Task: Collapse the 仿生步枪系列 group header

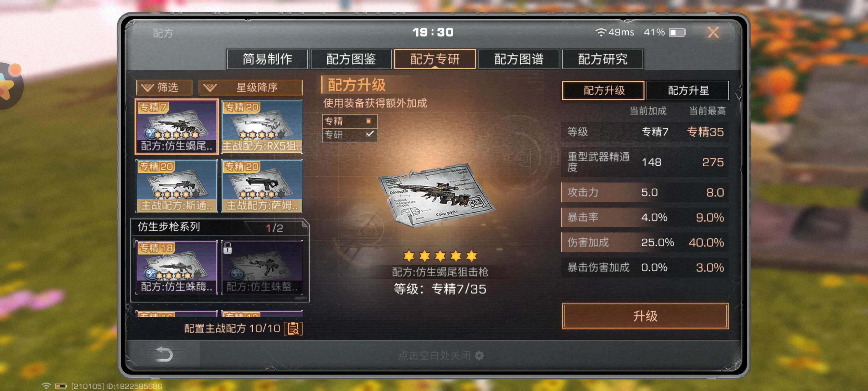Action: point(220,227)
